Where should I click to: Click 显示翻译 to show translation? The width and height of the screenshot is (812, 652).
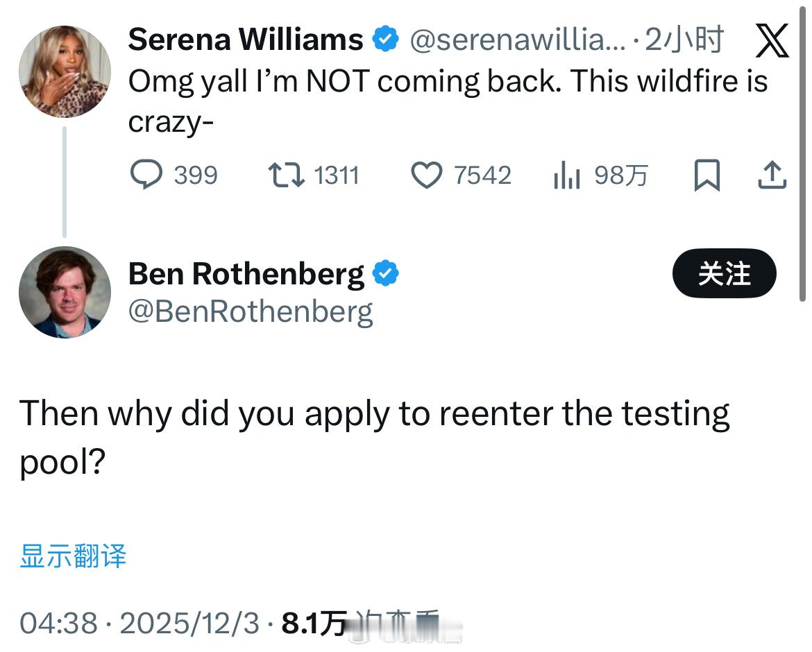tap(73, 556)
